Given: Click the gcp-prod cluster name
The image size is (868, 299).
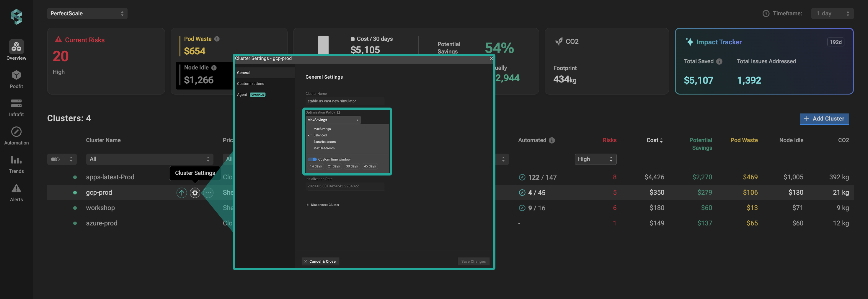Looking at the screenshot, I should 99,192.
